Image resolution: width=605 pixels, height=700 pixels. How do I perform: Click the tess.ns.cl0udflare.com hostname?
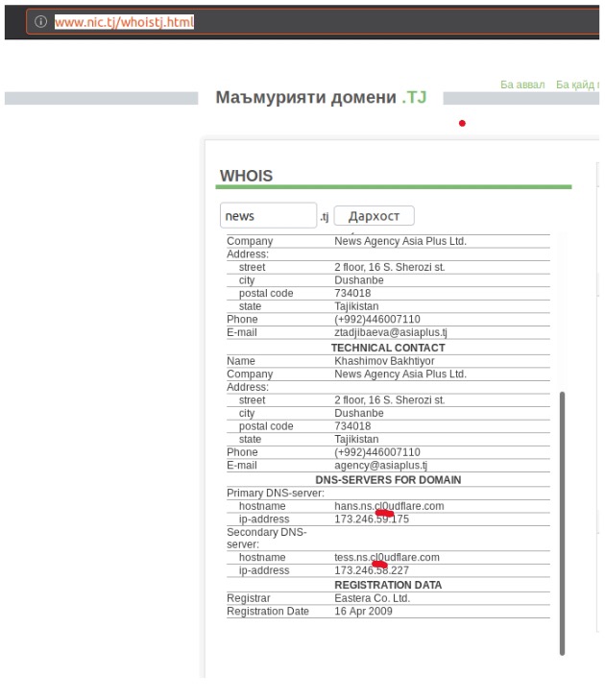click(x=386, y=557)
